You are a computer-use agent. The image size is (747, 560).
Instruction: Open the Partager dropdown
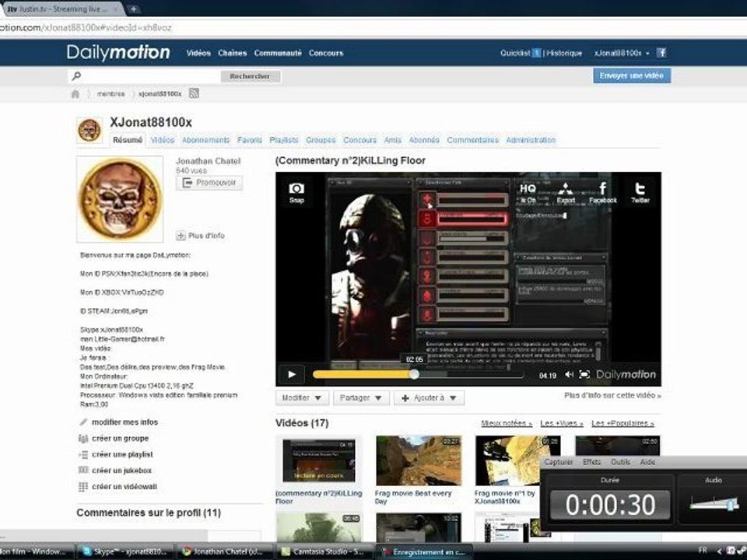pyautogui.click(x=361, y=397)
